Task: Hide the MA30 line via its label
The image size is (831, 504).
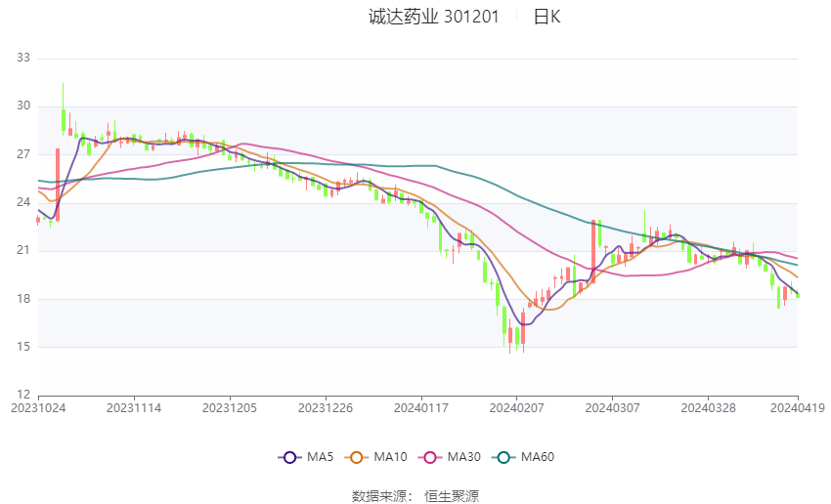Action: [463, 457]
